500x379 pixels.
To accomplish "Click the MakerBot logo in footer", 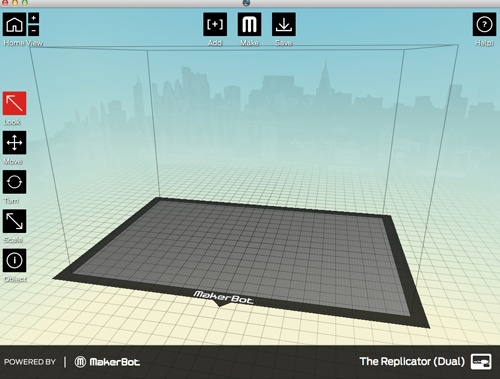I will 107,362.
